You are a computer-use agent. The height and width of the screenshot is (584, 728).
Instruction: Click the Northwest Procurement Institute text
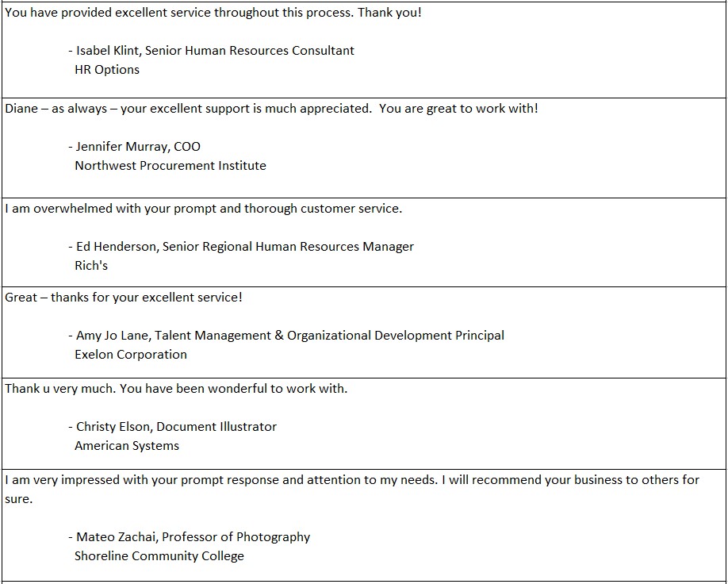[171, 165]
